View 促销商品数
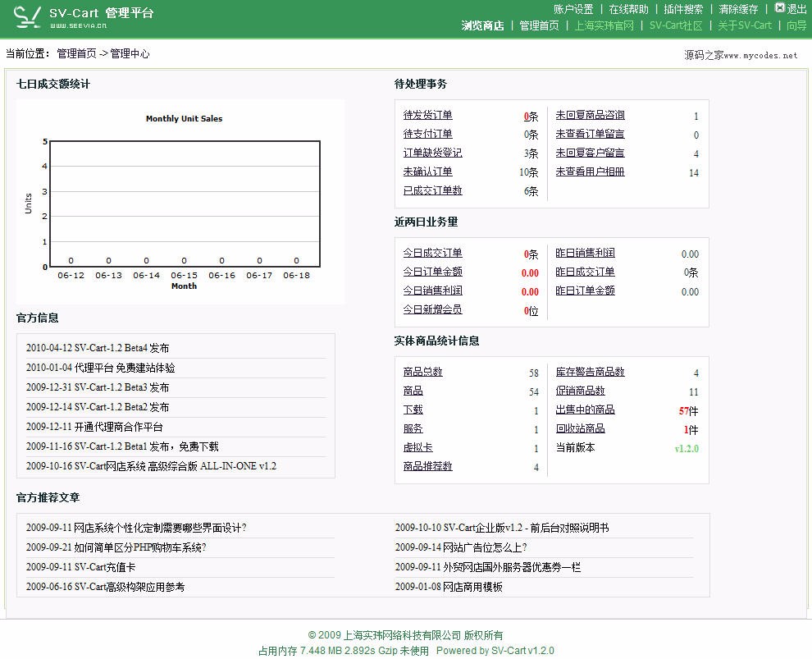Image resolution: width=812 pixels, height=659 pixels. pos(580,391)
